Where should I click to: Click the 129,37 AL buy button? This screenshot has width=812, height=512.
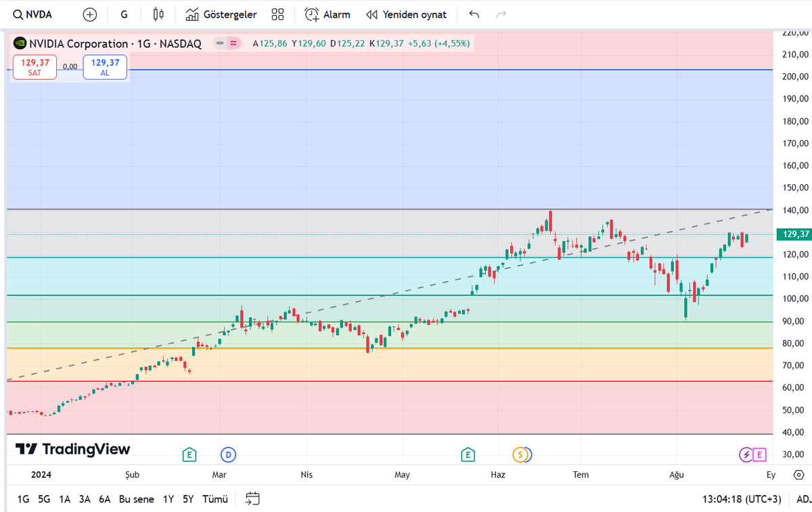[x=105, y=67]
